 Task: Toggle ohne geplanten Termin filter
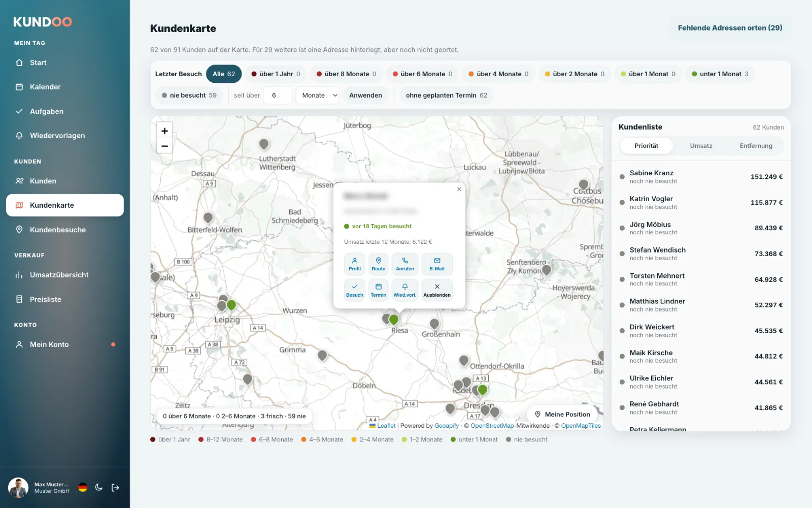point(447,96)
